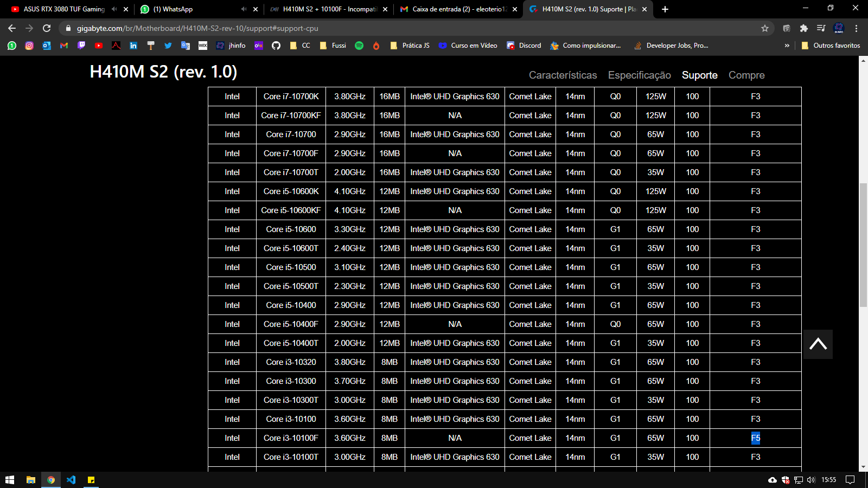Open the Gmail bookmark icon
This screenshot has height=488, width=868.
point(64,46)
